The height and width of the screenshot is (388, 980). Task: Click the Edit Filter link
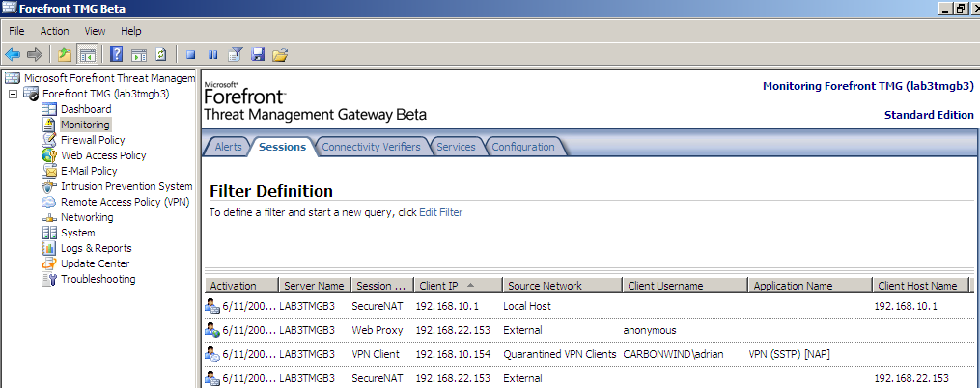(x=440, y=212)
